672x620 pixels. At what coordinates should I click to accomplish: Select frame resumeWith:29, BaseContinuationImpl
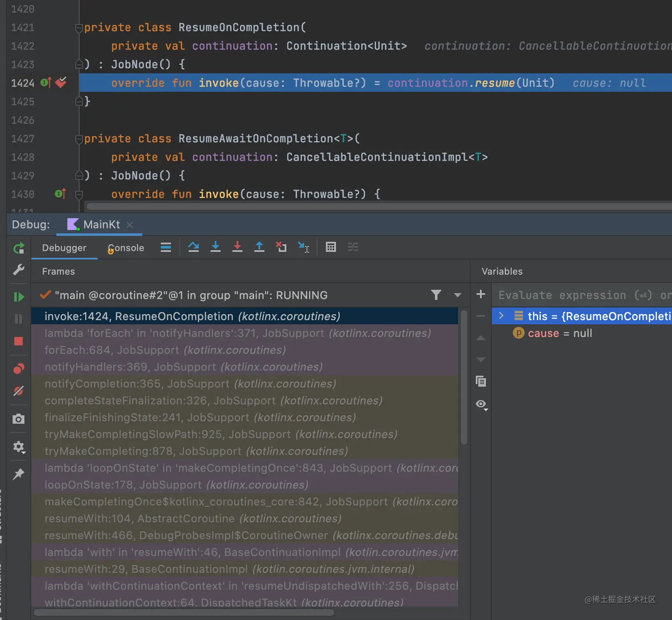244,569
